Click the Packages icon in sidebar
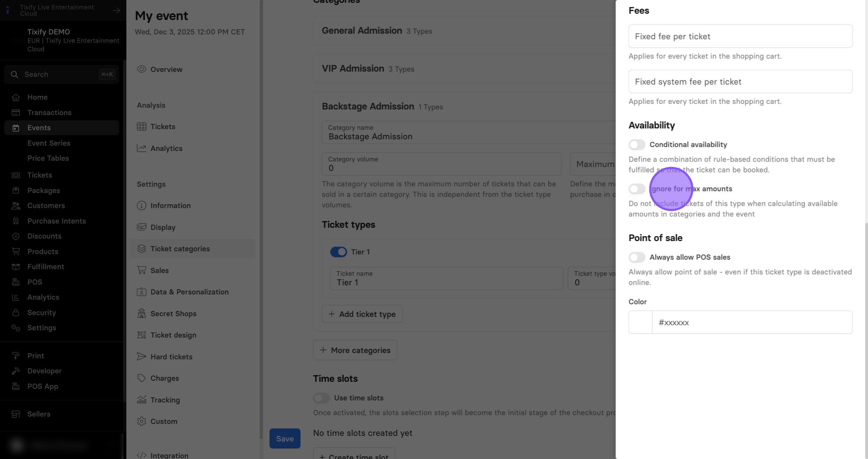 tap(15, 191)
